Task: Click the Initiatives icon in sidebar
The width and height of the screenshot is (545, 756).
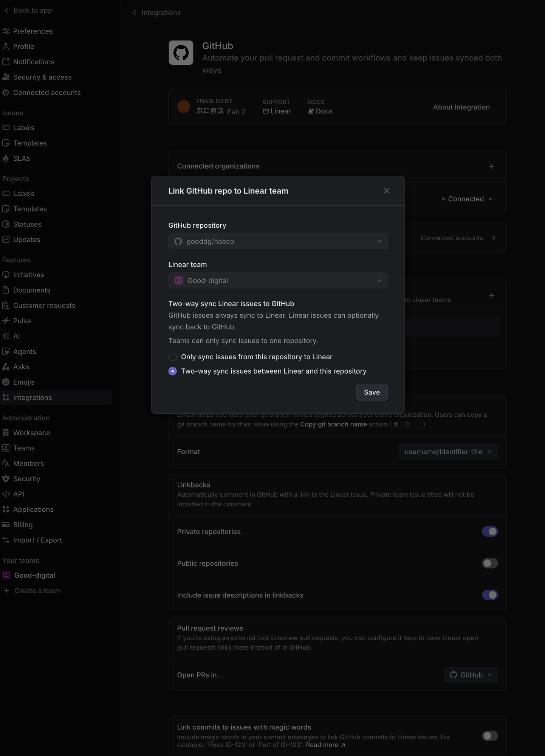Action: [6, 275]
